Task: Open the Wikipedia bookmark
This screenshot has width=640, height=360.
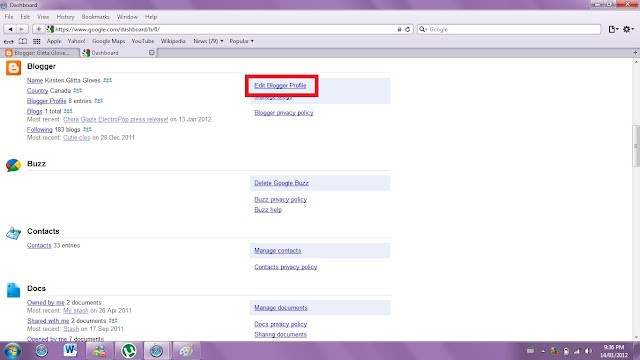Action: coord(173,41)
